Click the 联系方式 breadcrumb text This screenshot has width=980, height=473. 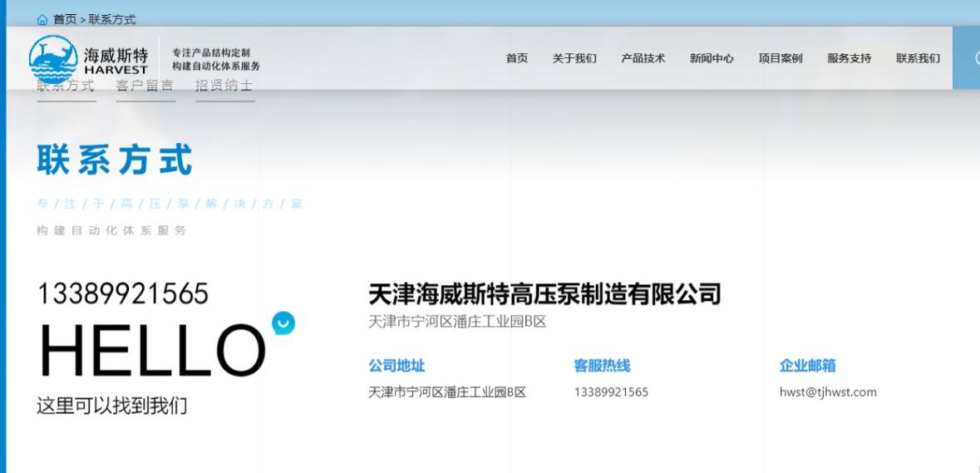coord(112,19)
